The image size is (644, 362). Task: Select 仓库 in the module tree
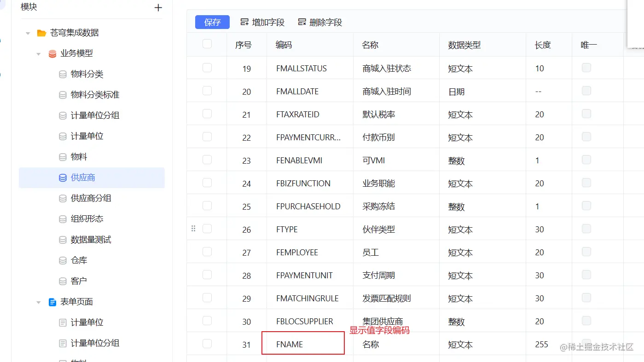[92, 260]
